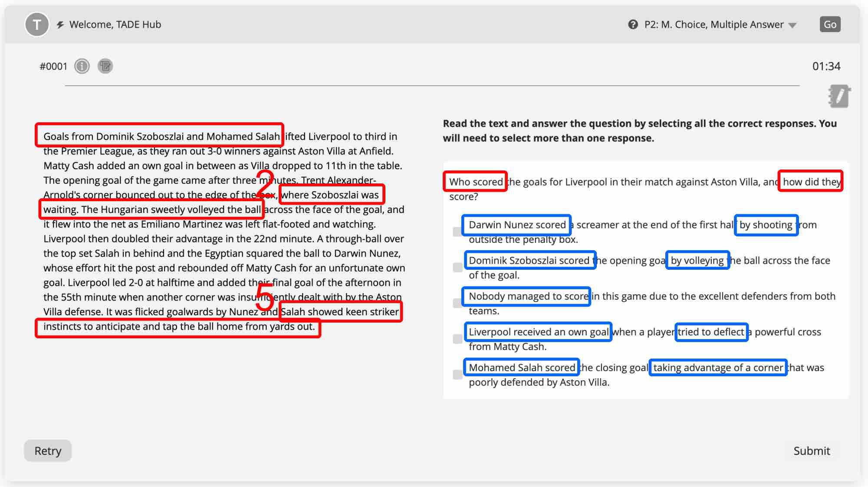
Task: Select checkbox for Dominik Szoboszlai volleying answer
Action: click(x=455, y=267)
